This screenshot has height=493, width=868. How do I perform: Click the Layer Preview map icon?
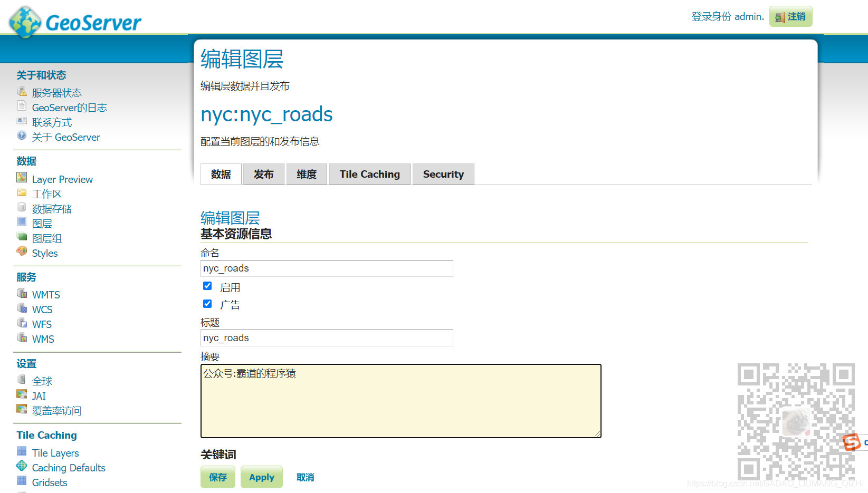(x=22, y=178)
